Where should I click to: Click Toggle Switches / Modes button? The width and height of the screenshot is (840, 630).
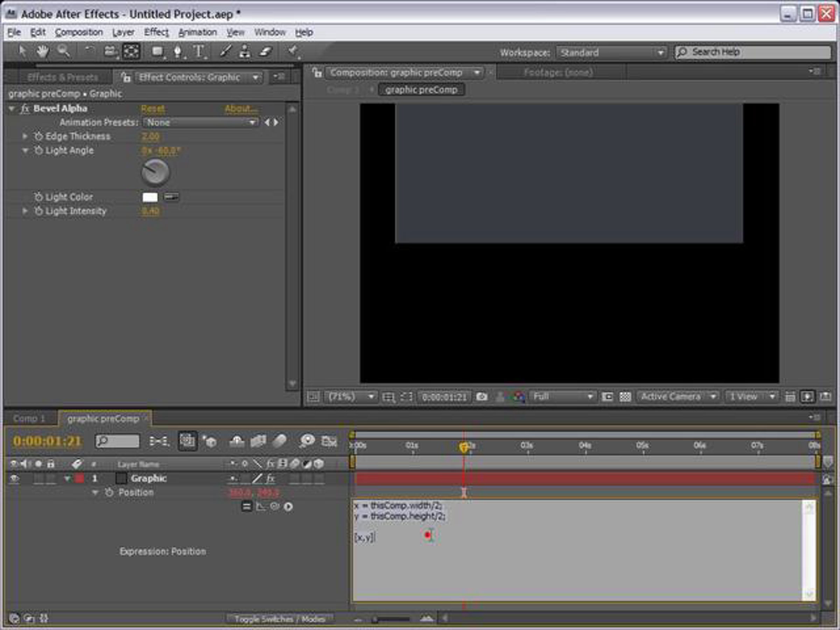pos(280,619)
